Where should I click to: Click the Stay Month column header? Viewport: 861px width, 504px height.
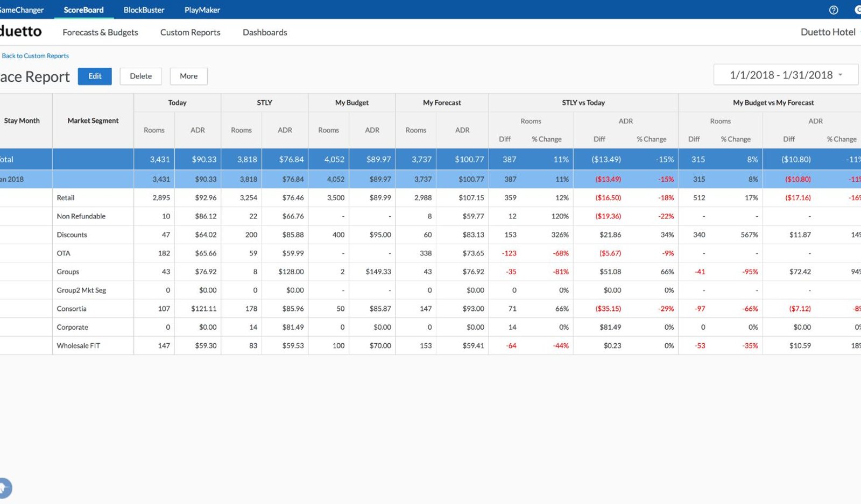(x=22, y=120)
